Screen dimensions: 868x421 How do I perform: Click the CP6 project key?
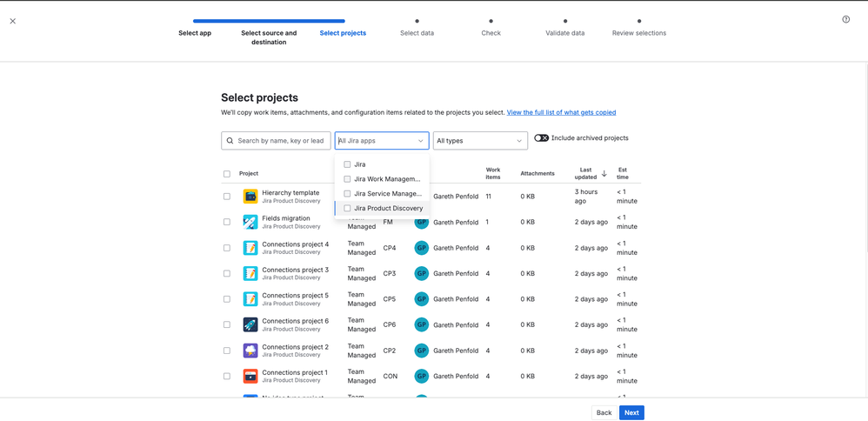pyautogui.click(x=390, y=325)
